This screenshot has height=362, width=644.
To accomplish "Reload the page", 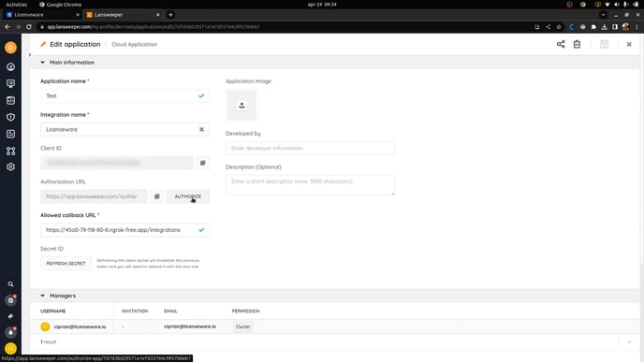I will pyautogui.click(x=29, y=27).
